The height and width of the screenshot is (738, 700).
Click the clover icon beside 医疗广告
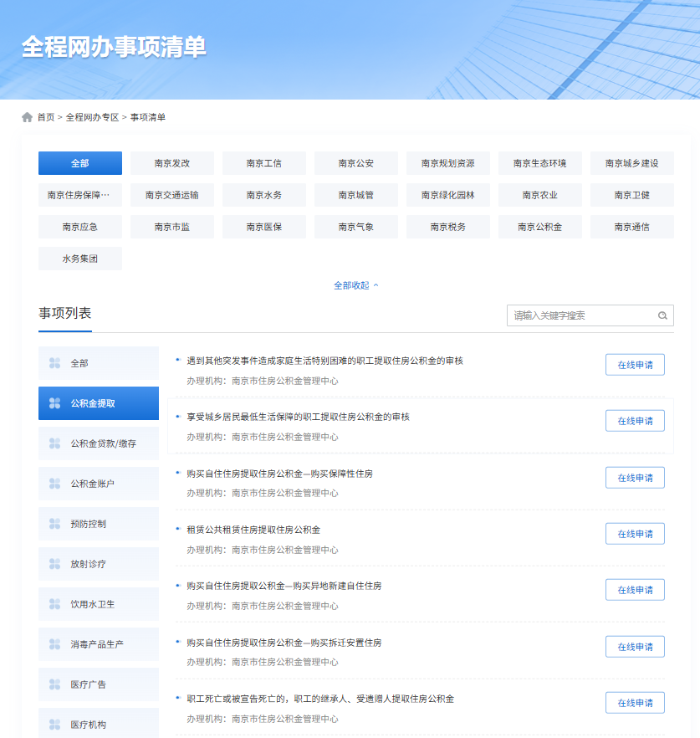tap(55, 684)
